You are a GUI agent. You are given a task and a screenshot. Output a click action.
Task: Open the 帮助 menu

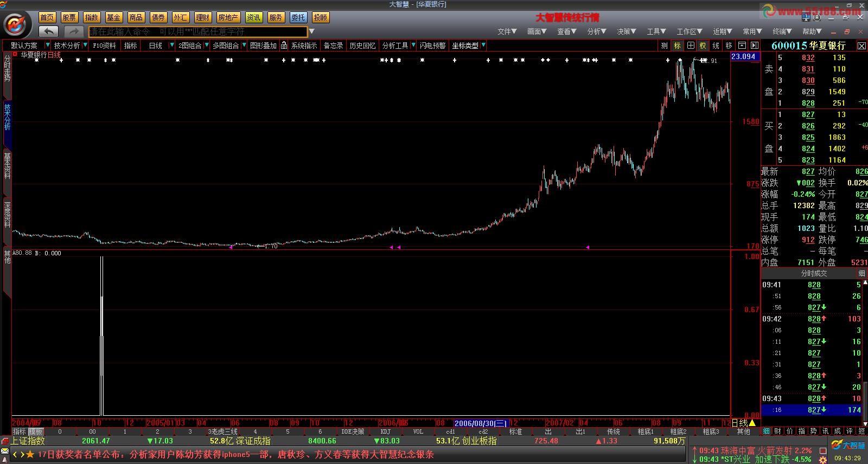[x=812, y=31]
